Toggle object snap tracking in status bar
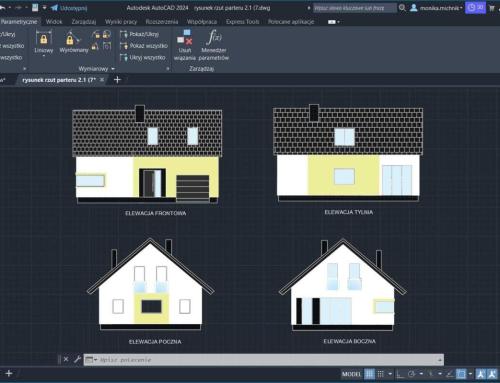Image resolution: width=500 pixels, height=383 pixels. pyautogui.click(x=450, y=374)
